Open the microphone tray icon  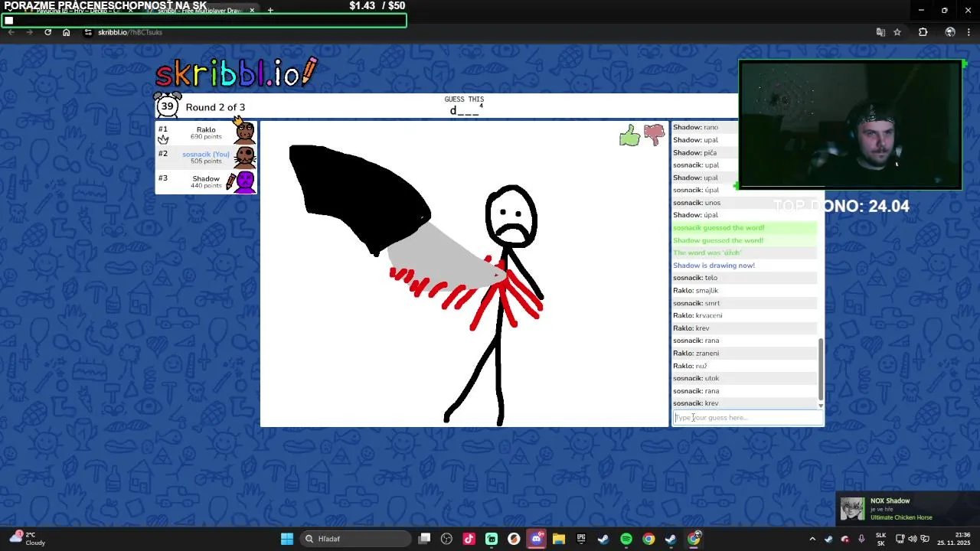(x=861, y=539)
